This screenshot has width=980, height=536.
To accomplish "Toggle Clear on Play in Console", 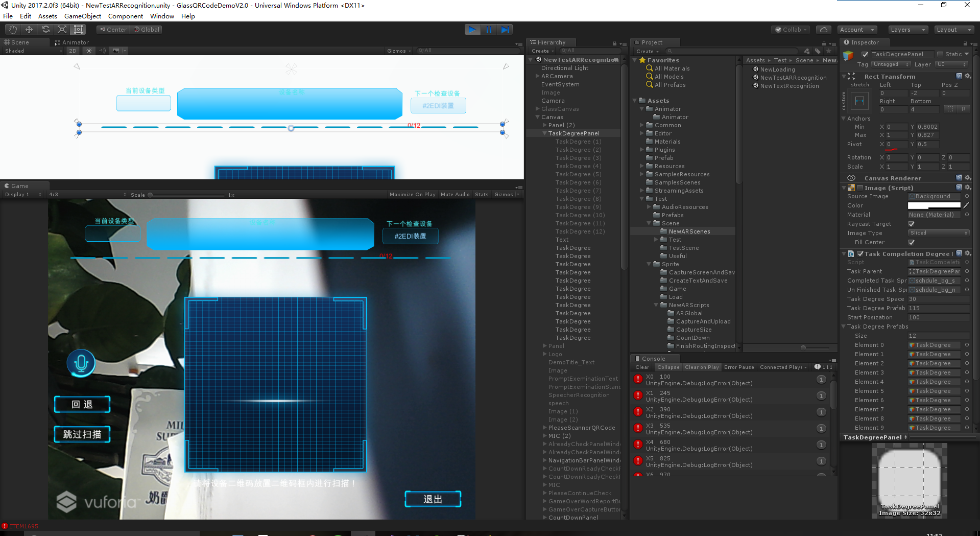I will pos(702,367).
